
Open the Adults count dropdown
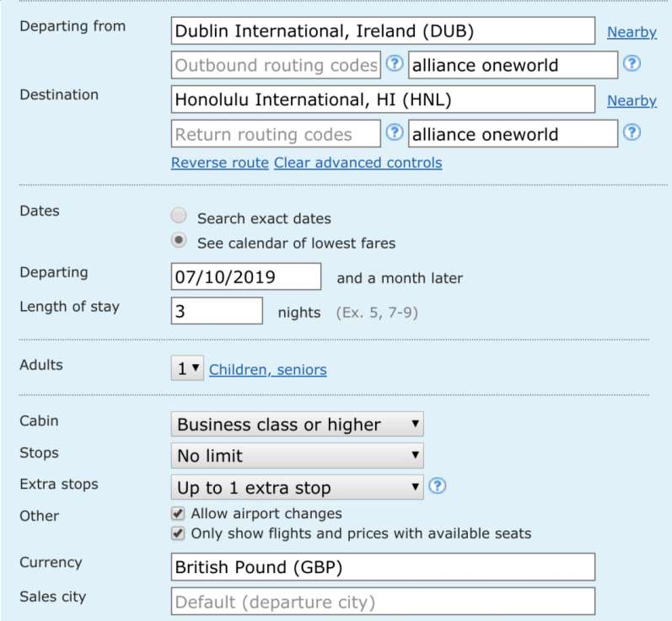pos(187,368)
